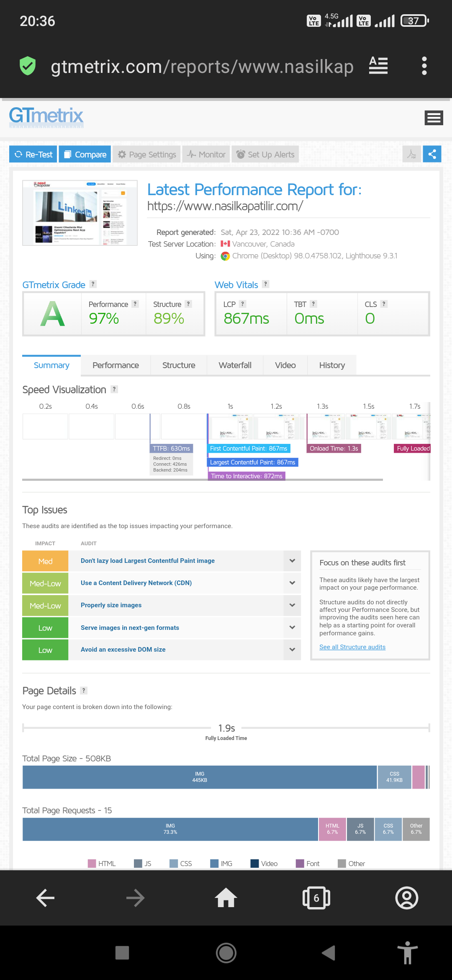Click help icon beside TBT

pyautogui.click(x=313, y=304)
